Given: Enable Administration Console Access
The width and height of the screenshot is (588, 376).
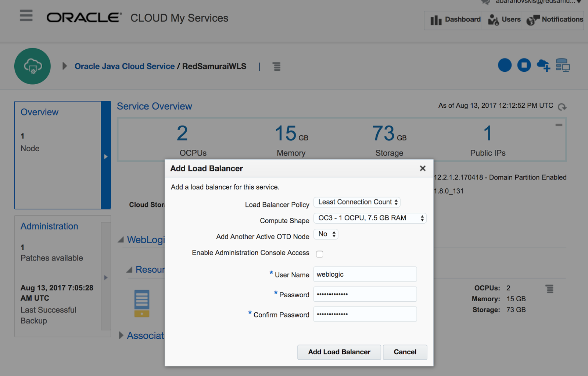Looking at the screenshot, I should (x=319, y=254).
